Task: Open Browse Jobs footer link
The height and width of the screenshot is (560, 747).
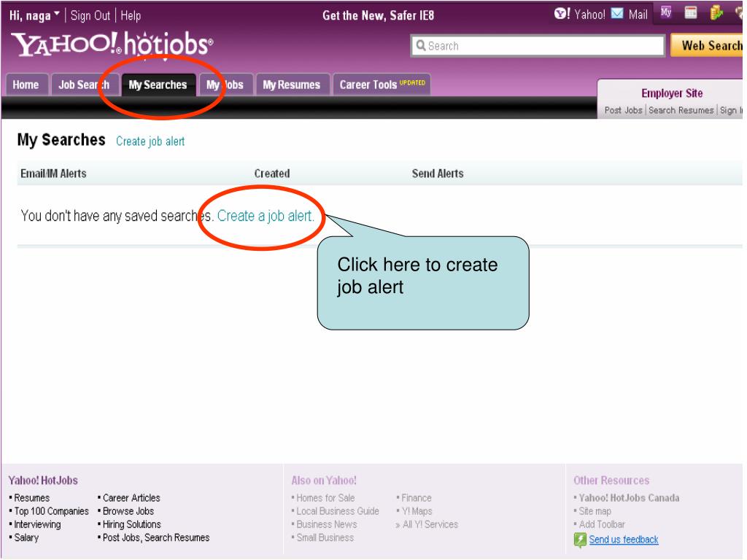Action: (128, 511)
